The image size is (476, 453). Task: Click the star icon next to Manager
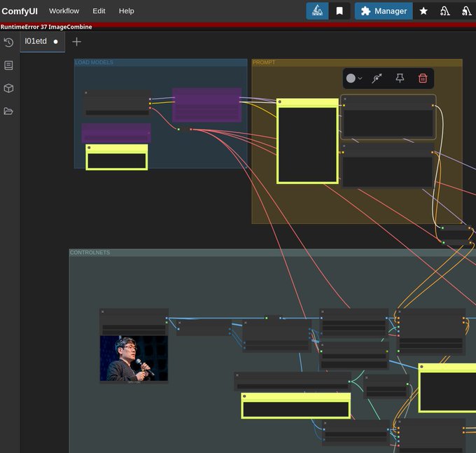[x=423, y=11]
